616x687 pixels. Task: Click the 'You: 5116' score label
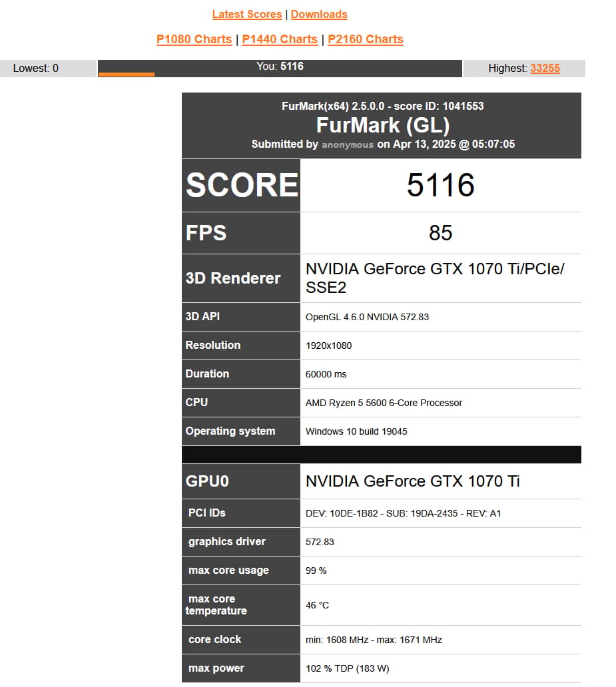[x=280, y=66]
